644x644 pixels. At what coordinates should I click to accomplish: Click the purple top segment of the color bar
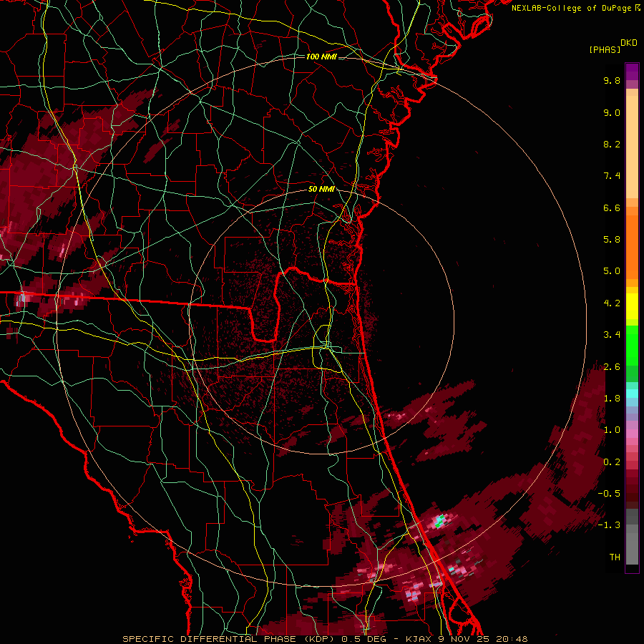632,72
